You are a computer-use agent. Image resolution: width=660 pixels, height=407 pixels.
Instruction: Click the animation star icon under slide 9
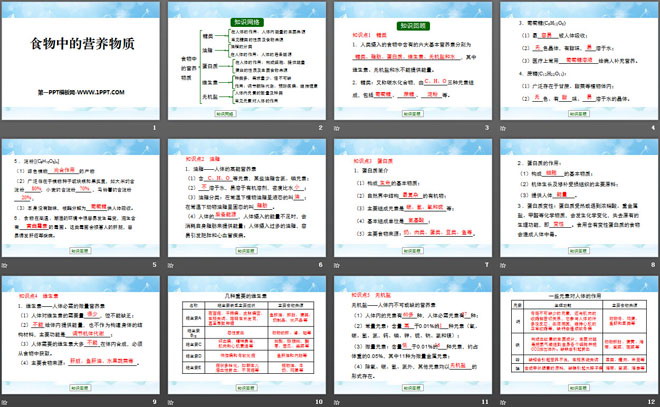coord(4,402)
